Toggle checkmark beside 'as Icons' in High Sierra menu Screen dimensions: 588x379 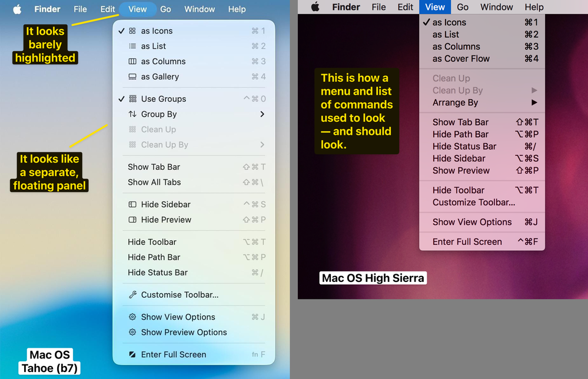pyautogui.click(x=426, y=22)
